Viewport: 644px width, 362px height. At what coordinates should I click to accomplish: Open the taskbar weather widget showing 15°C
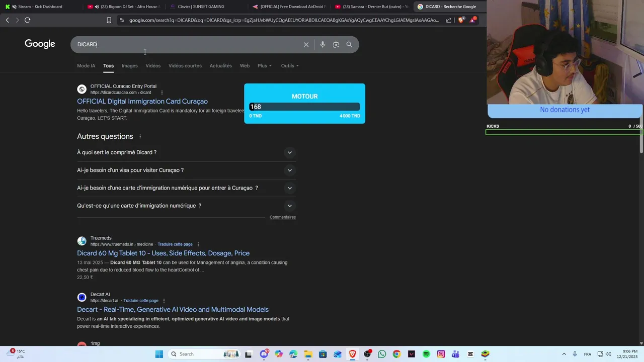tap(15, 354)
